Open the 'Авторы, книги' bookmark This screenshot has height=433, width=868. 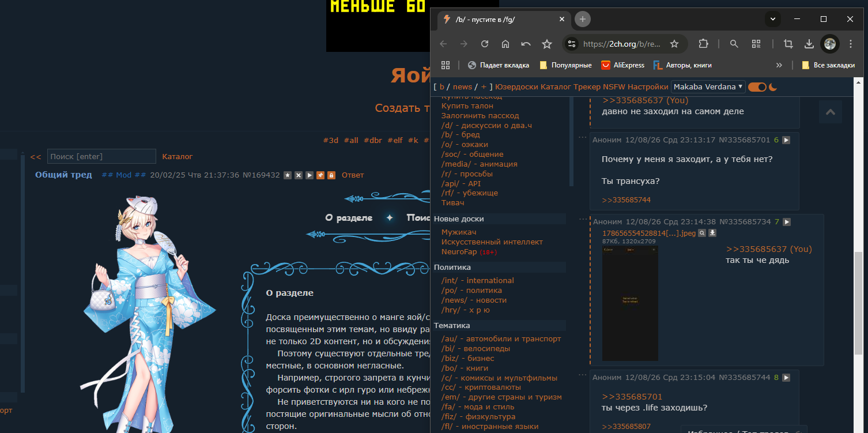point(682,65)
